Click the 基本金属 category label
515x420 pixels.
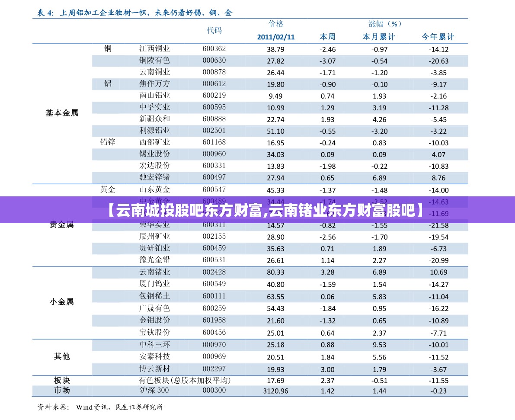62,113
